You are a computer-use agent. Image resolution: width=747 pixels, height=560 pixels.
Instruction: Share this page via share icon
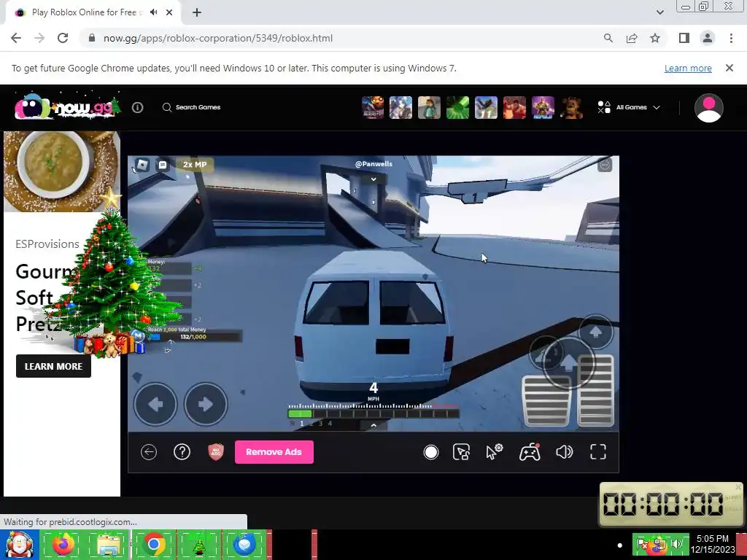click(x=632, y=38)
